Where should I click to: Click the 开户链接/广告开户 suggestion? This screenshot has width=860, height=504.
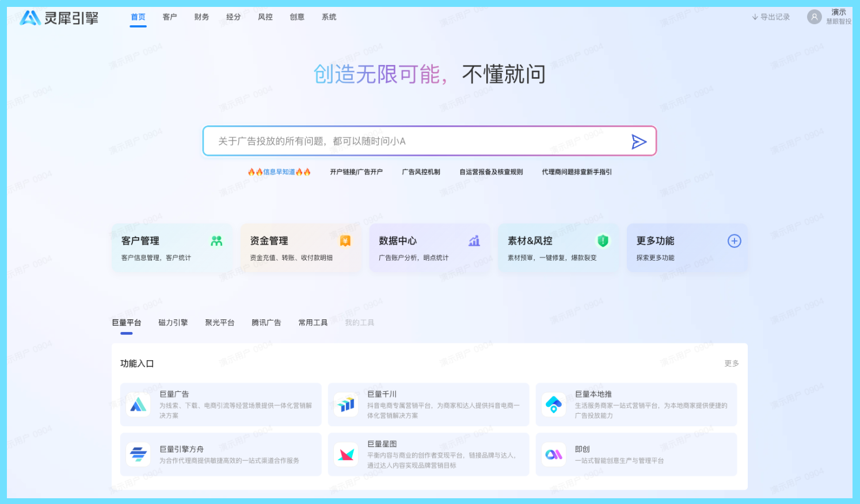[x=356, y=172]
